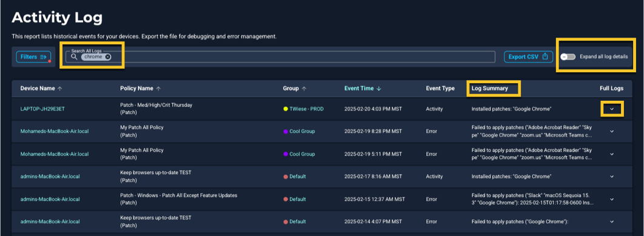Open the Filters panel
The width and height of the screenshot is (644, 236).
33,56
